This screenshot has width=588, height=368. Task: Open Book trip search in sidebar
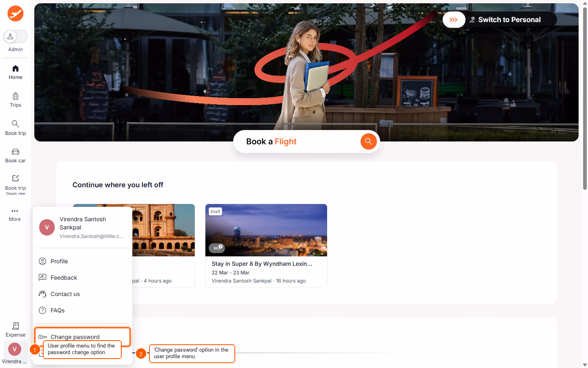coord(16,128)
